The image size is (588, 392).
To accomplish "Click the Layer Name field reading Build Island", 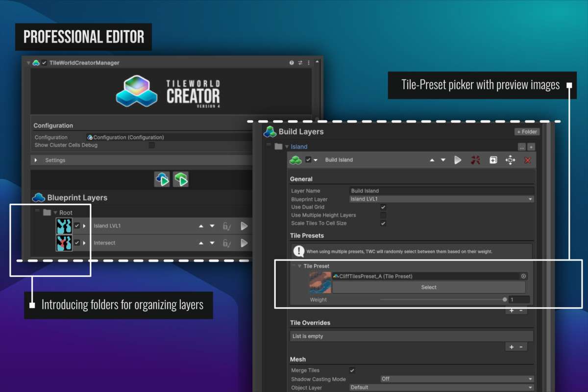I will [441, 191].
